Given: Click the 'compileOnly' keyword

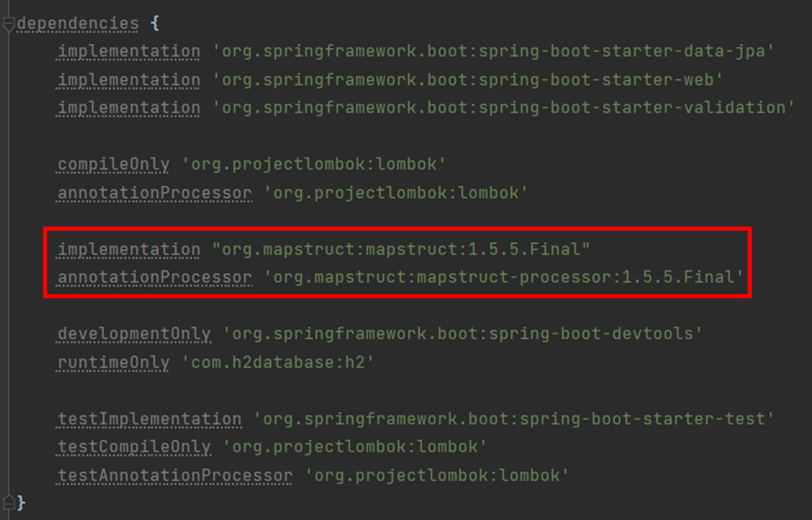Looking at the screenshot, I should pyautogui.click(x=113, y=165).
